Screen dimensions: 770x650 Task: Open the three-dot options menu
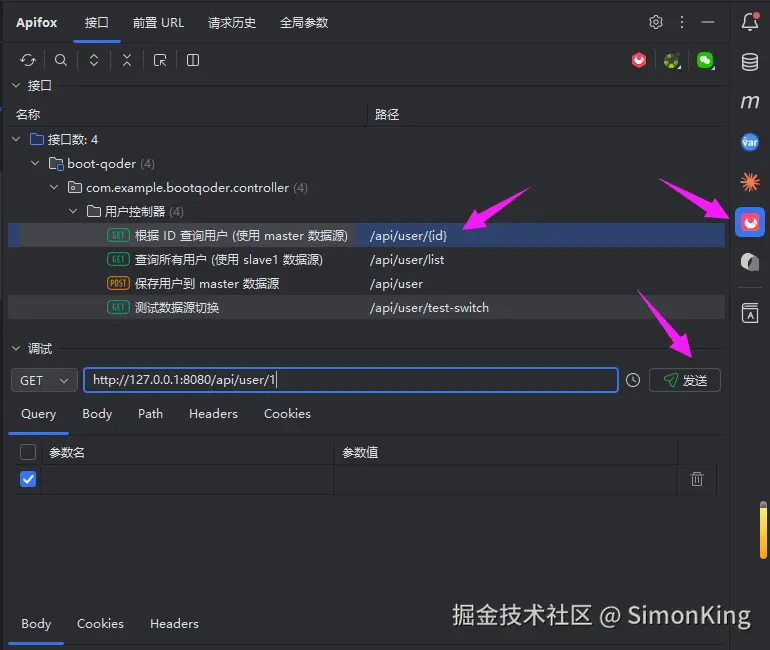(682, 22)
